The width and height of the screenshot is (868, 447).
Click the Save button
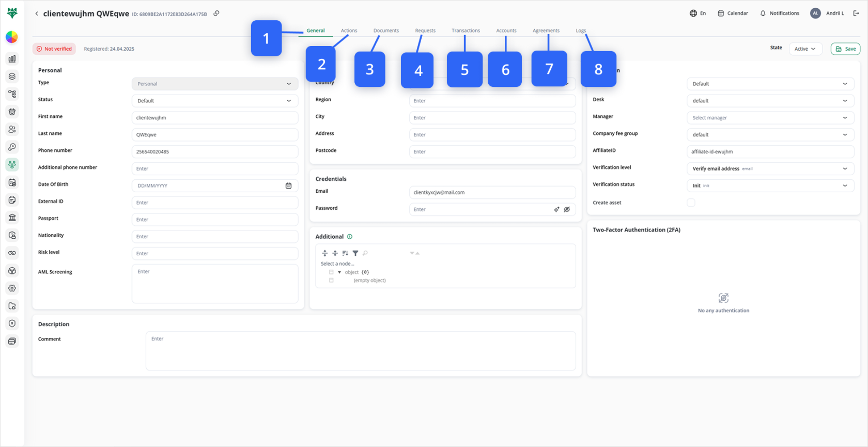click(846, 49)
